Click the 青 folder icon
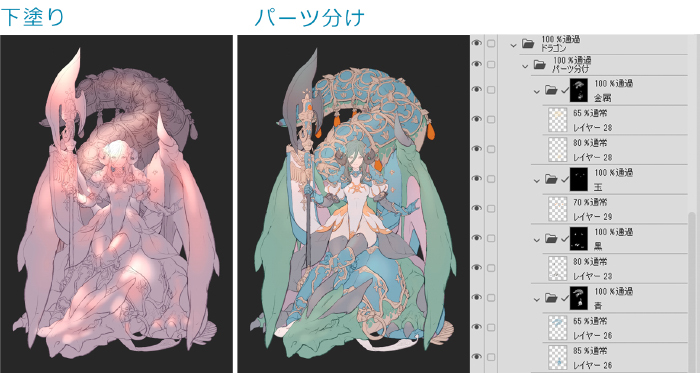The image size is (700, 373). click(x=551, y=298)
